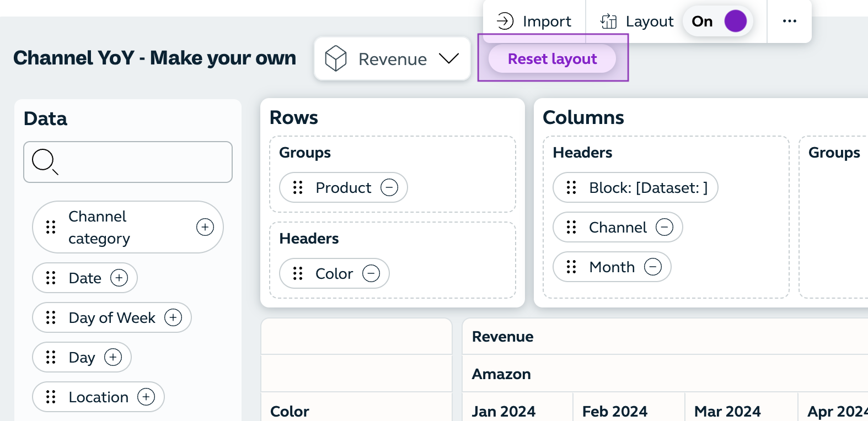Remove Channel from column headers
868x421 pixels.
point(665,227)
